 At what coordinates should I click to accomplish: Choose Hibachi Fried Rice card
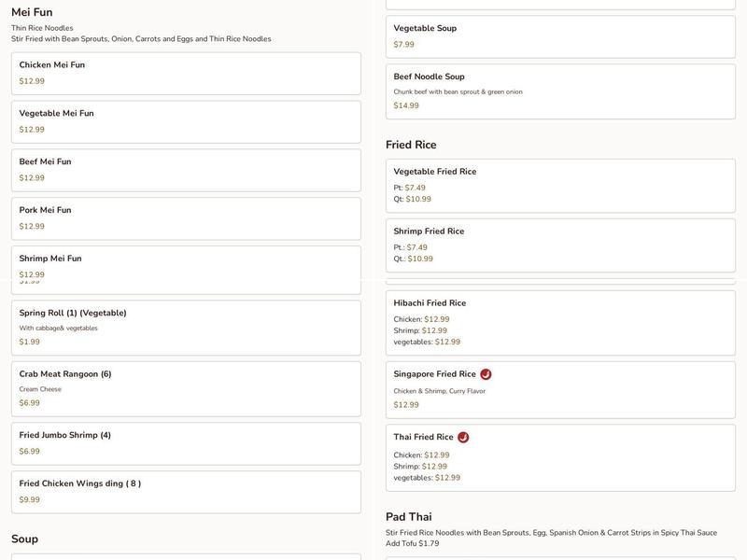tap(560, 323)
